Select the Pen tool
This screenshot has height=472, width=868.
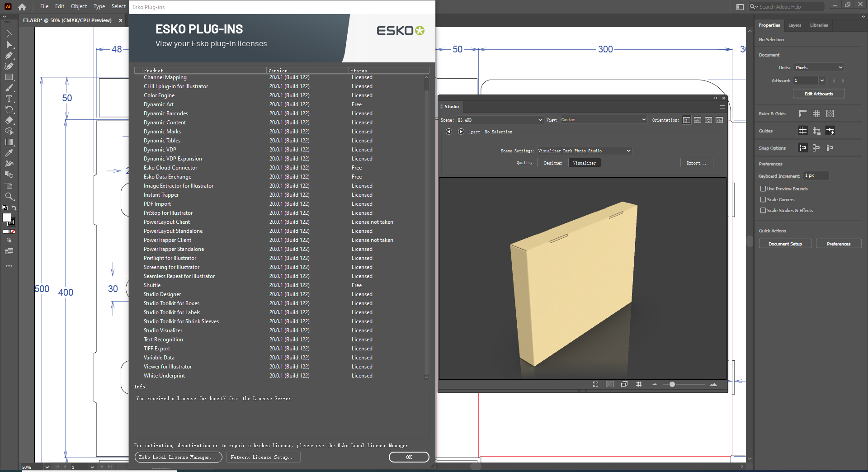(9, 56)
